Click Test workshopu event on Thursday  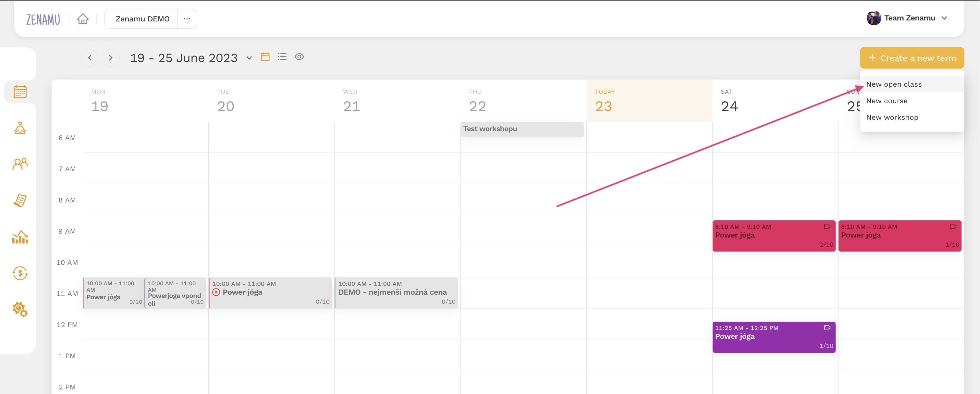(x=521, y=129)
